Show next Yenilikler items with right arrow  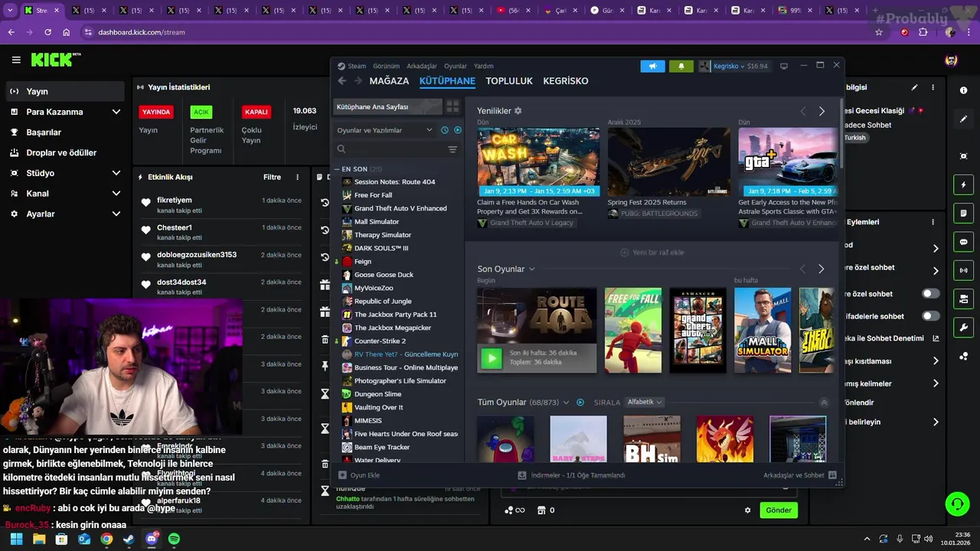pyautogui.click(x=822, y=112)
